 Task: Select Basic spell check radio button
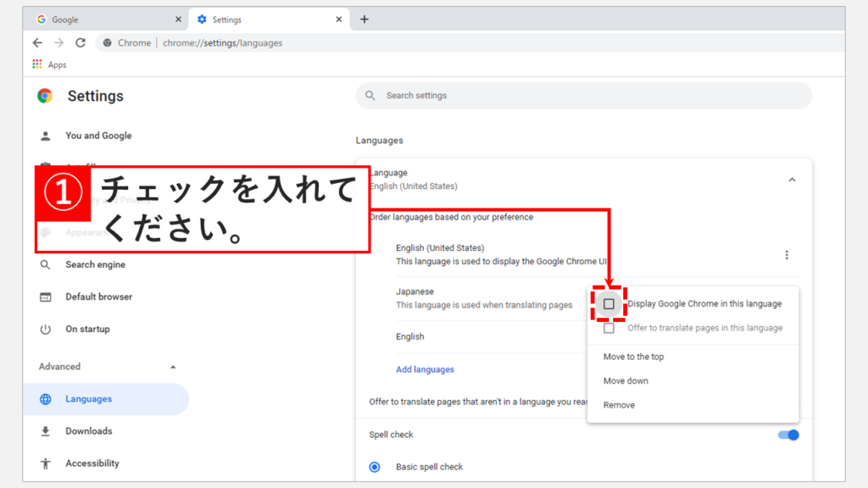coord(375,467)
